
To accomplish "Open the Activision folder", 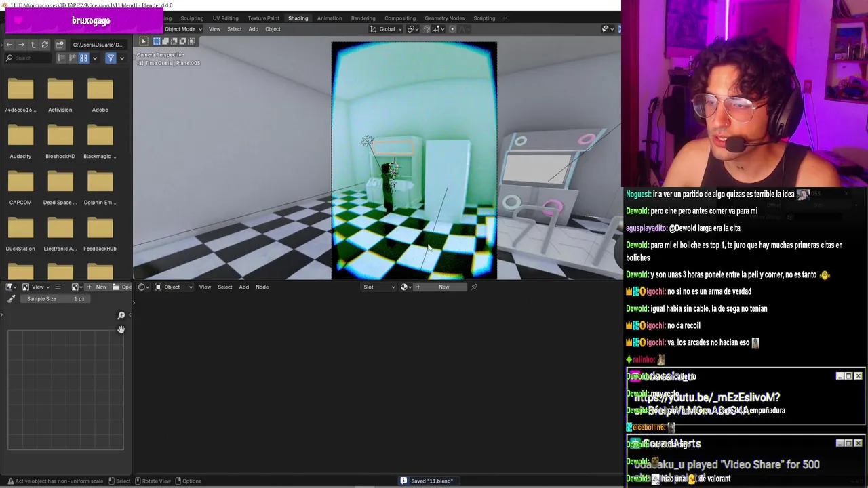I will point(60,95).
